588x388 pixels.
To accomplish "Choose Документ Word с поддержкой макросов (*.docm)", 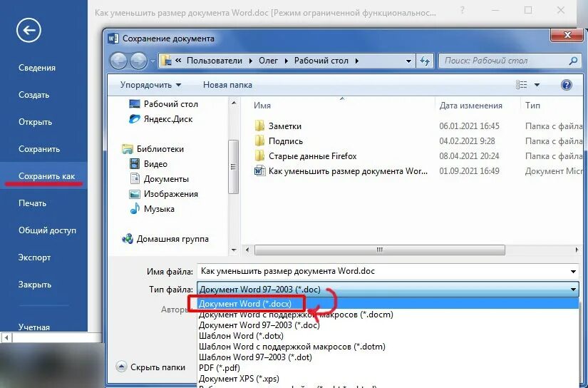I will (388, 315).
